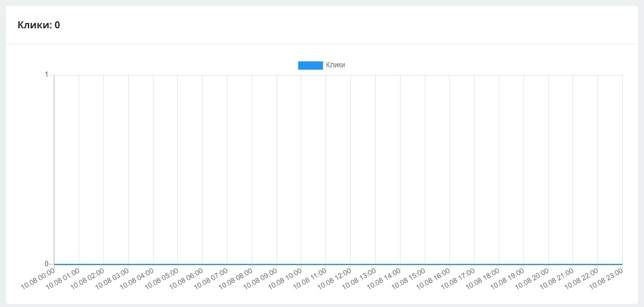Select the 10.08 02:00 axis label
The image size is (644, 307).
tap(88, 278)
